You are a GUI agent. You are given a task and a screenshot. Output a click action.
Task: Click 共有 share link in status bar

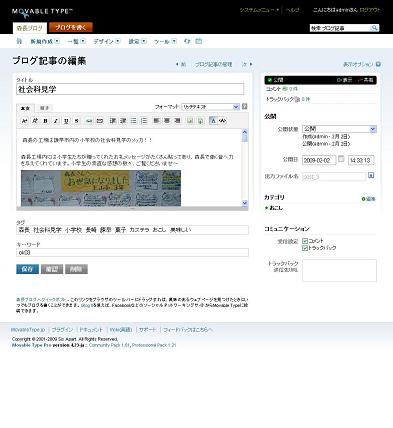pyautogui.click(x=366, y=80)
